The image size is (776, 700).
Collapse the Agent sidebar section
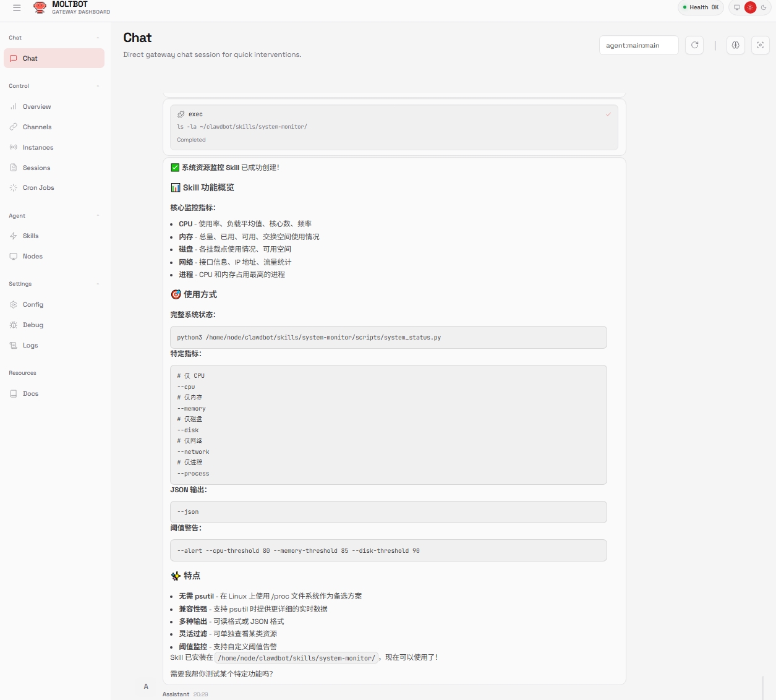pos(98,216)
